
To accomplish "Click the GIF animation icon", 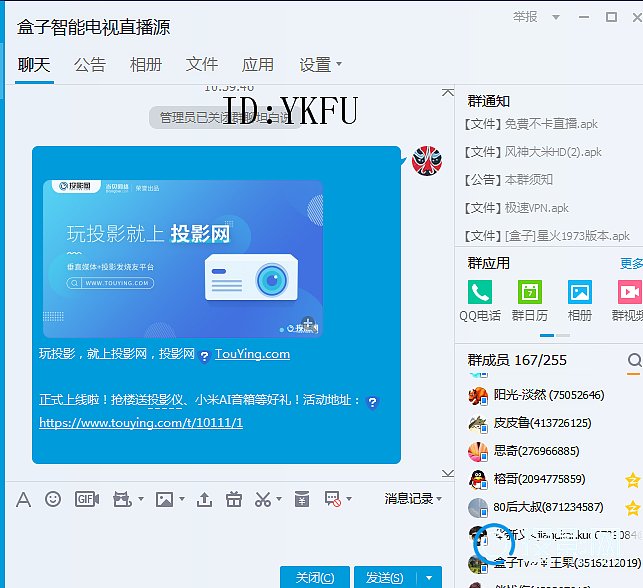I will 87,499.
